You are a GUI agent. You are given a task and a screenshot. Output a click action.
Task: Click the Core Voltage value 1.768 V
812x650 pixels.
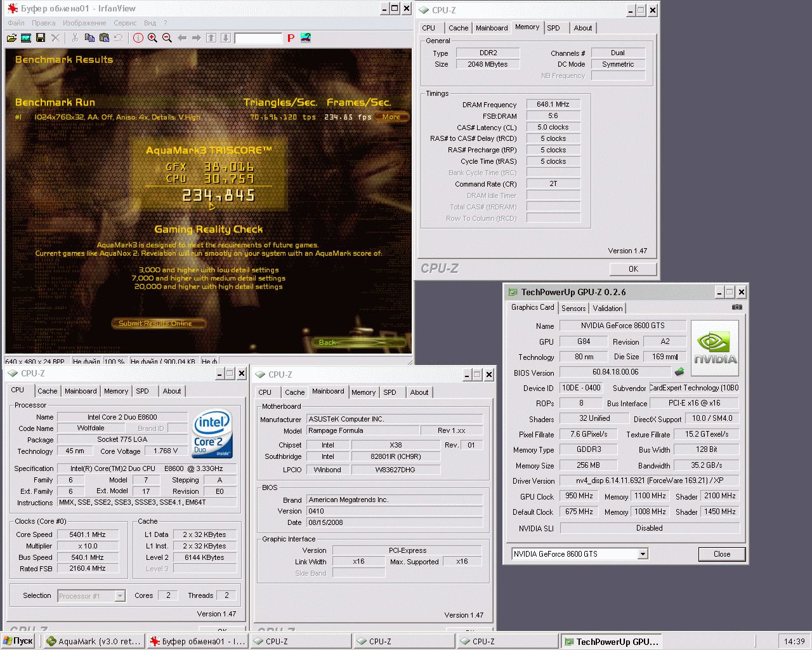[x=166, y=451]
